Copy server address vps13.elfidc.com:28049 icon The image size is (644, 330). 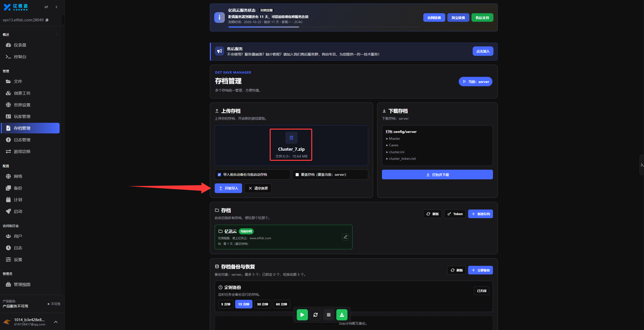[47, 20]
